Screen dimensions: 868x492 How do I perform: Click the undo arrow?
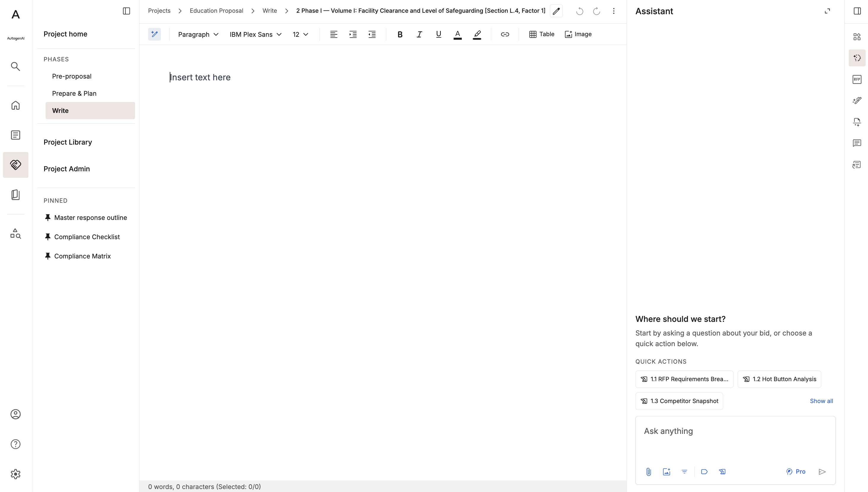pos(579,11)
